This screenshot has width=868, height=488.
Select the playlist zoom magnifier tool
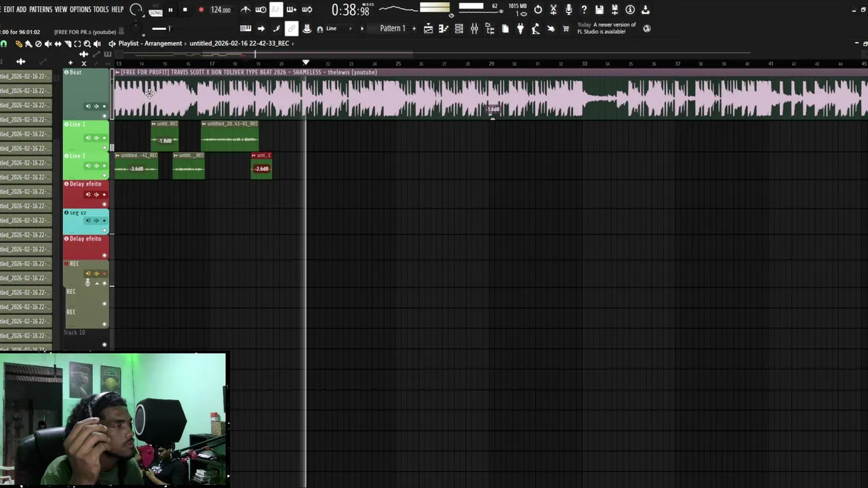87,44
